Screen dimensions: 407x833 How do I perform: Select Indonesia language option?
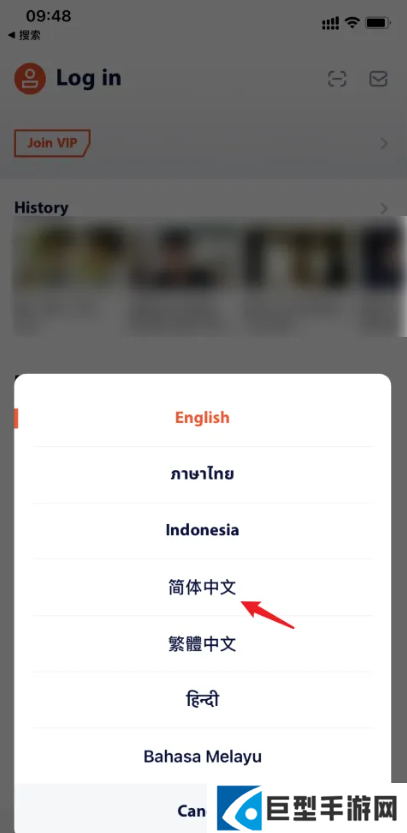tap(202, 530)
